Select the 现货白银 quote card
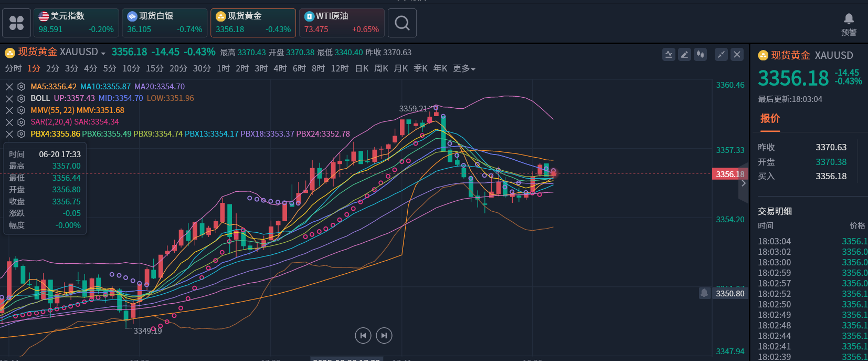The image size is (868, 361). [x=165, y=23]
